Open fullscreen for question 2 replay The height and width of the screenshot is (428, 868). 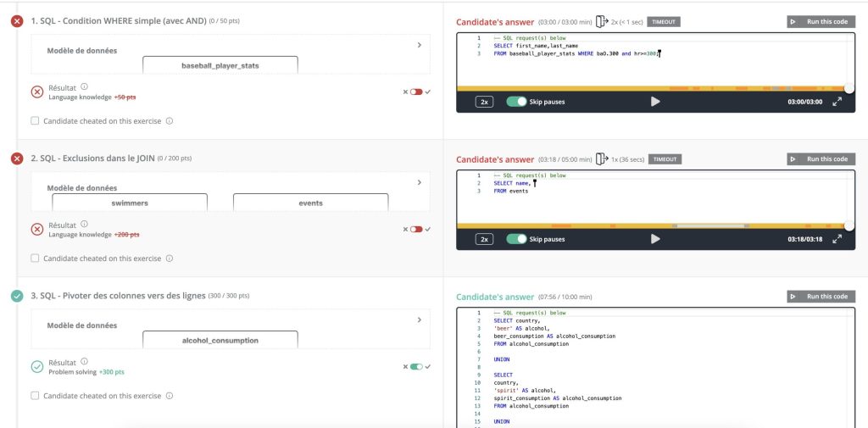(837, 239)
